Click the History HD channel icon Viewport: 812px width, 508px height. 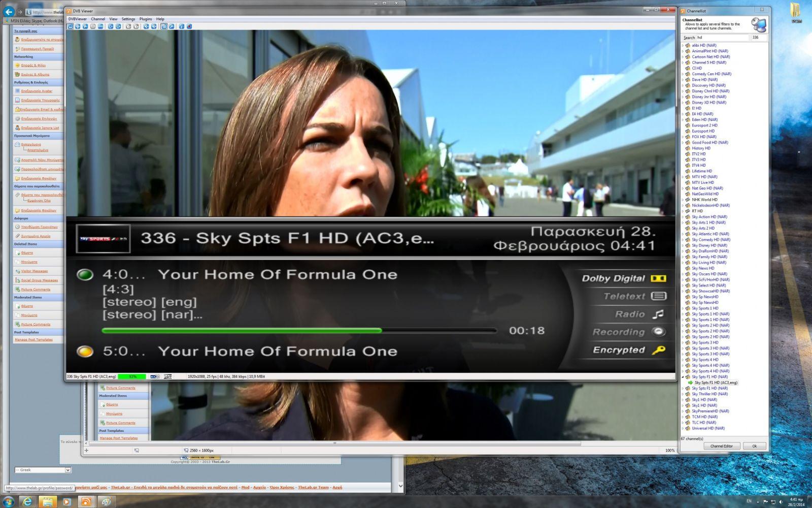point(688,148)
